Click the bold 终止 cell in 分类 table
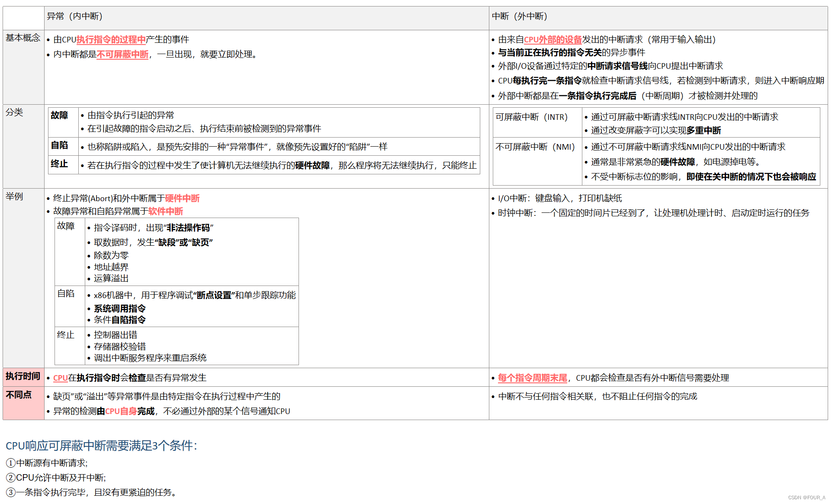The image size is (832, 504). [64, 165]
